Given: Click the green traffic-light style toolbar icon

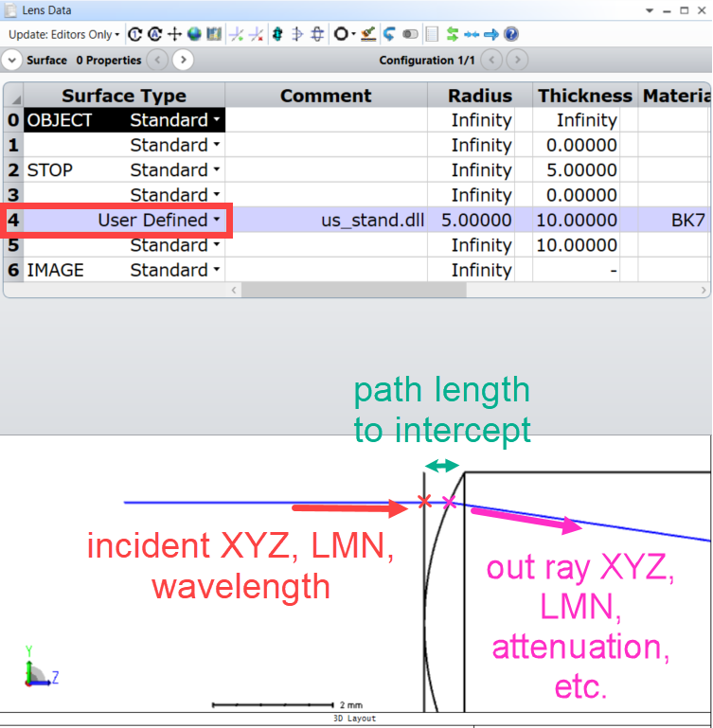Looking at the screenshot, I should click(277, 34).
